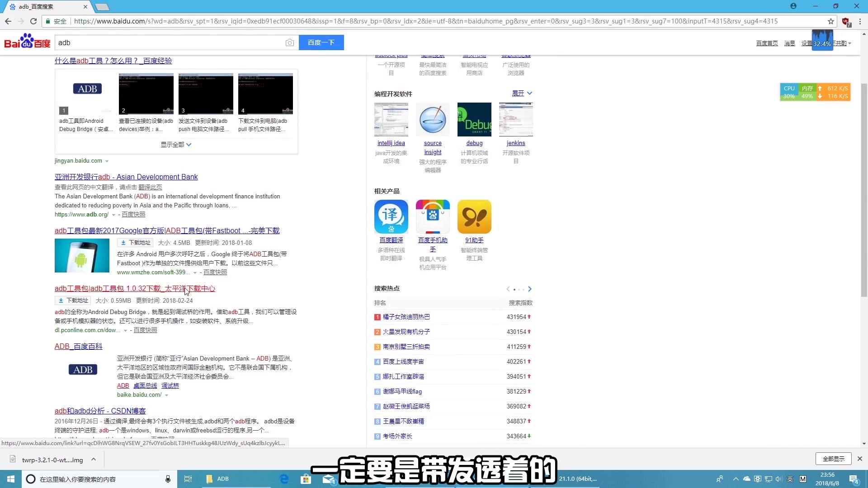Open the IntelliJ IDEA icon under 编程开发软件
The image size is (868, 488).
(391, 119)
